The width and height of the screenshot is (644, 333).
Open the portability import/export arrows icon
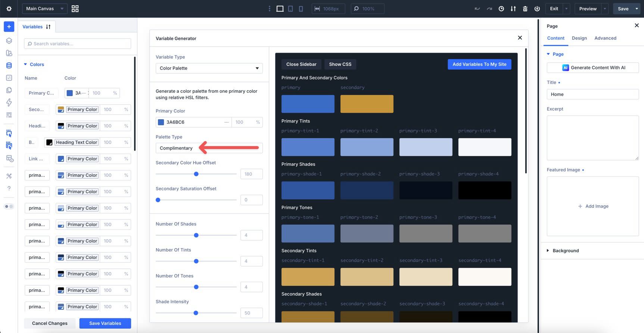coord(513,9)
